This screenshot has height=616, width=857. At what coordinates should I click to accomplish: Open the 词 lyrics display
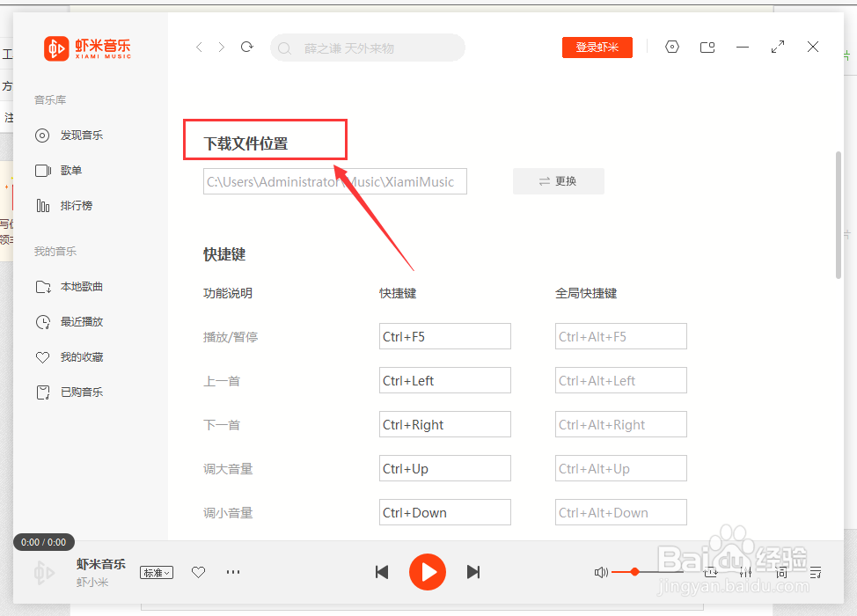tap(781, 572)
